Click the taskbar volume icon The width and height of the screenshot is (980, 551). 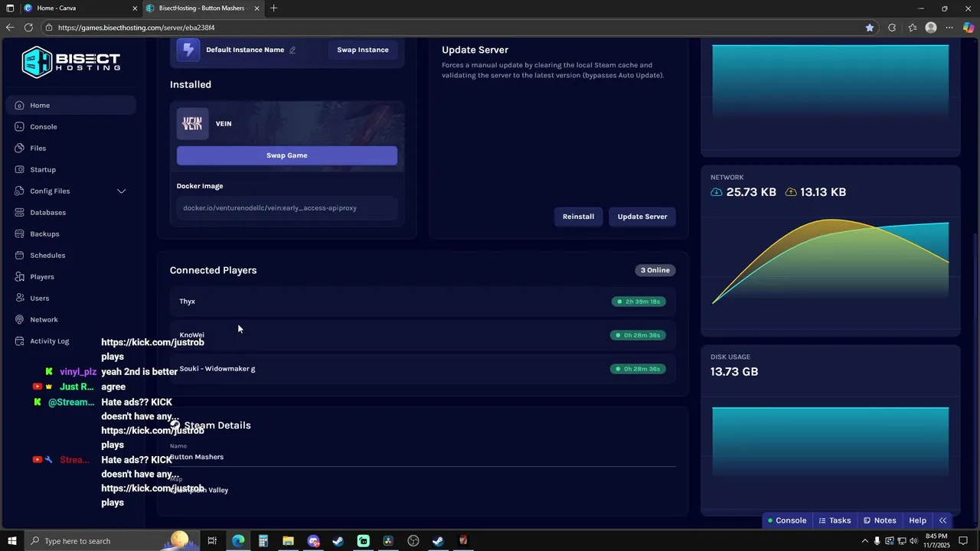[x=914, y=541]
